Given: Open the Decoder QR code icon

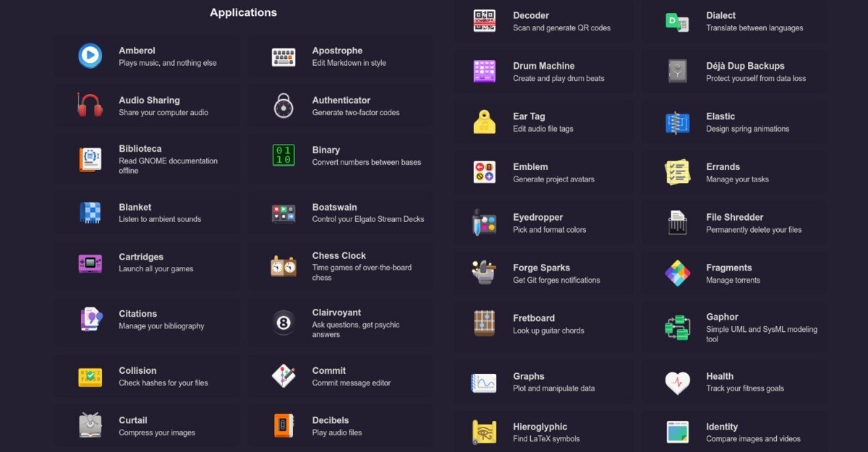Looking at the screenshot, I should tap(485, 21).
